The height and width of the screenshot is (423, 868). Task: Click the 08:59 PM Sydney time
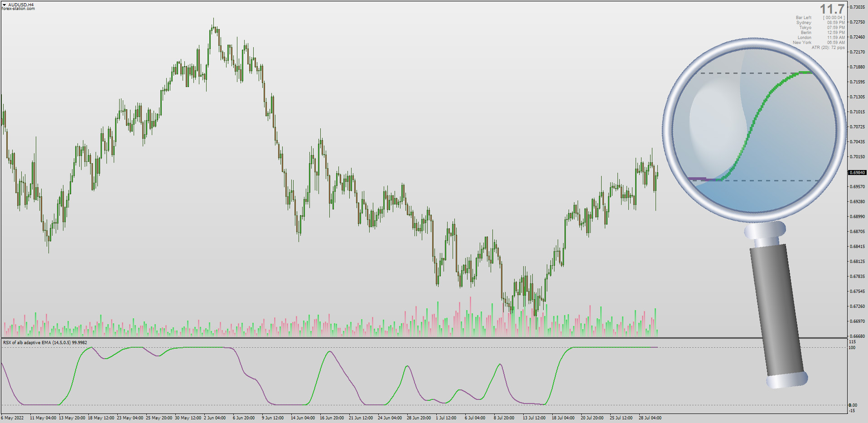(836, 23)
